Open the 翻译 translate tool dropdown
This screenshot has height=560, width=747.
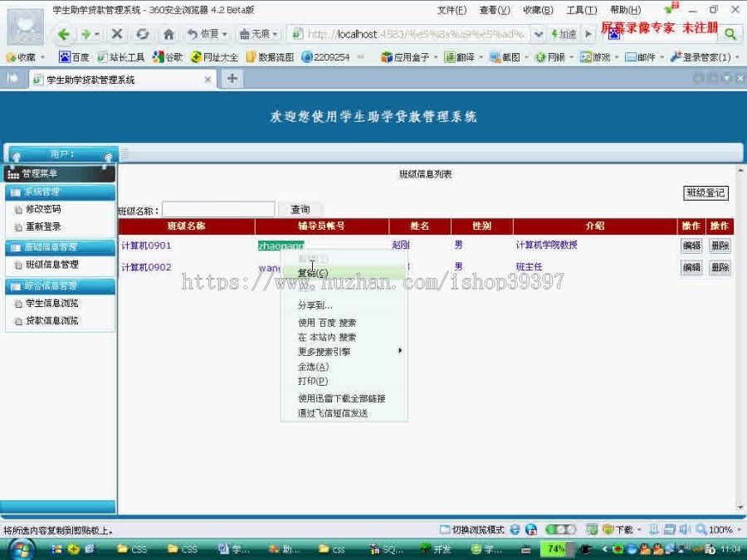463,57
